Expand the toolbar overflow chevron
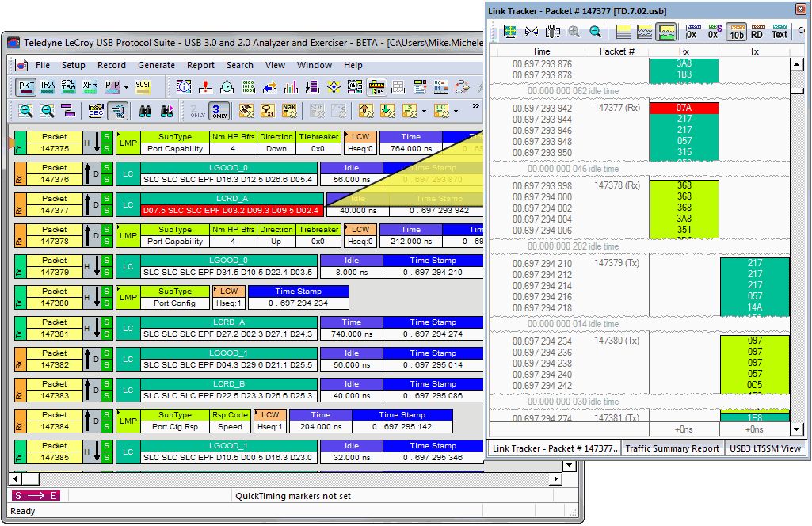The image size is (812, 526). [x=476, y=106]
